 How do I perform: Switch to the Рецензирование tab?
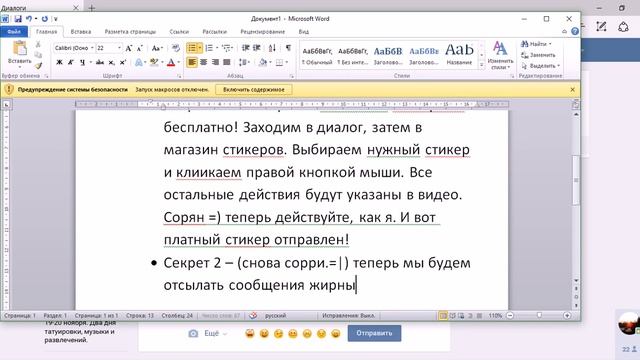(262, 31)
